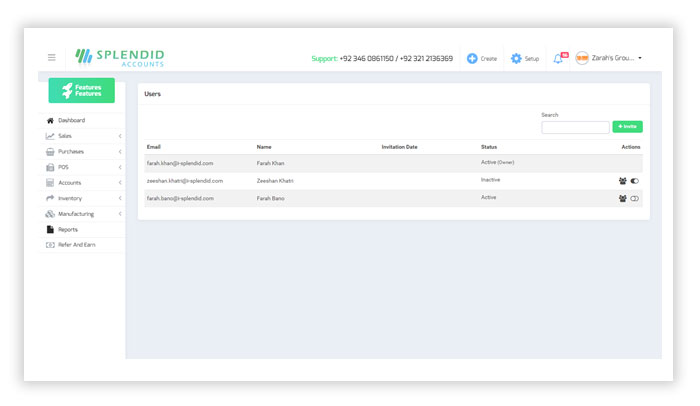Open the notifications bell icon

[x=558, y=59]
